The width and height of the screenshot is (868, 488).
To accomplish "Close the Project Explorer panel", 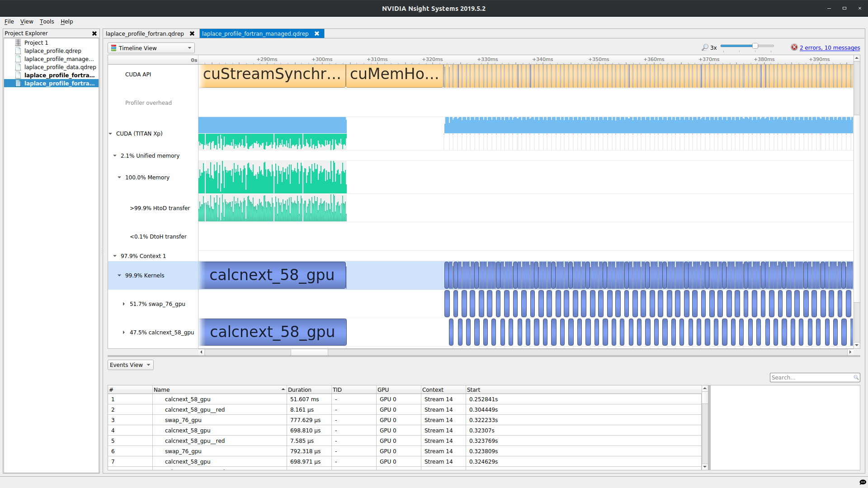I will pyautogui.click(x=94, y=33).
